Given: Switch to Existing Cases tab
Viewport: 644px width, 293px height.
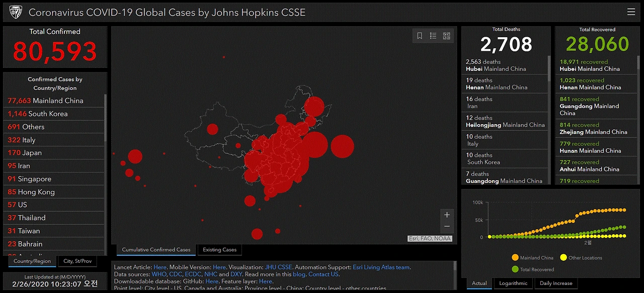Looking at the screenshot, I should (219, 249).
